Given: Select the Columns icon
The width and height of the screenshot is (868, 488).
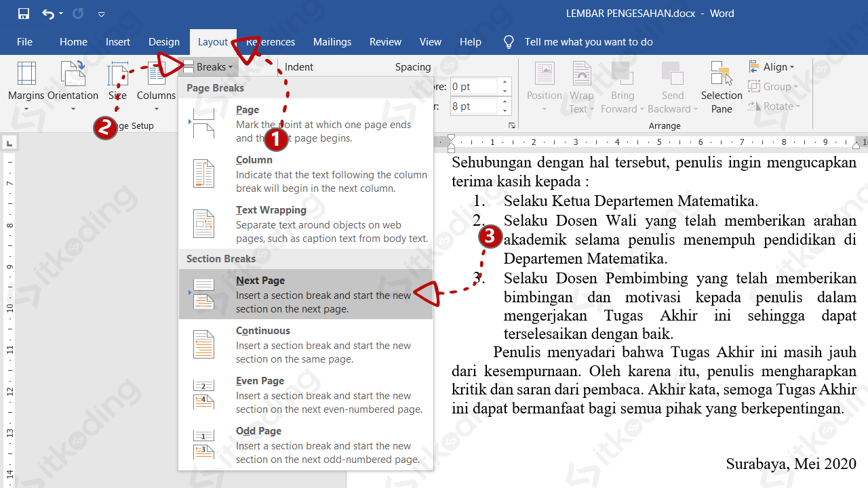Looking at the screenshot, I should click(156, 81).
